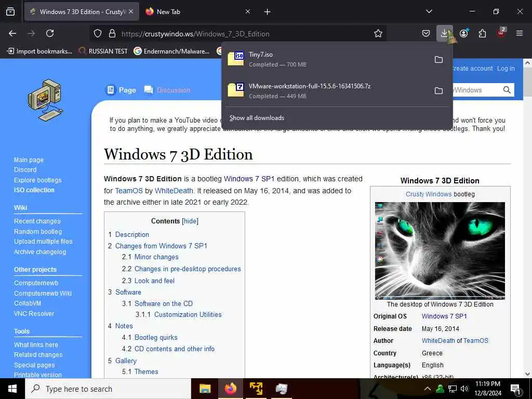Open Import bookmarks bookmark item
This screenshot has width=532, height=399.
39,51
